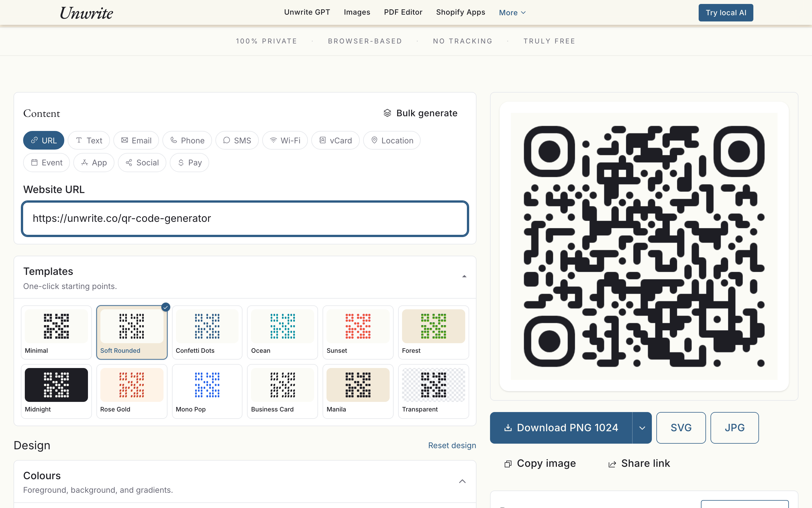This screenshot has width=812, height=508.
Task: Select the URL content type
Action: click(x=44, y=141)
